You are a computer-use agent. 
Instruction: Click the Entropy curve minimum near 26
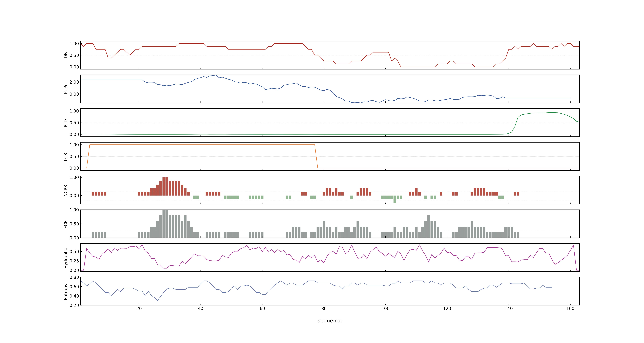[x=158, y=300]
